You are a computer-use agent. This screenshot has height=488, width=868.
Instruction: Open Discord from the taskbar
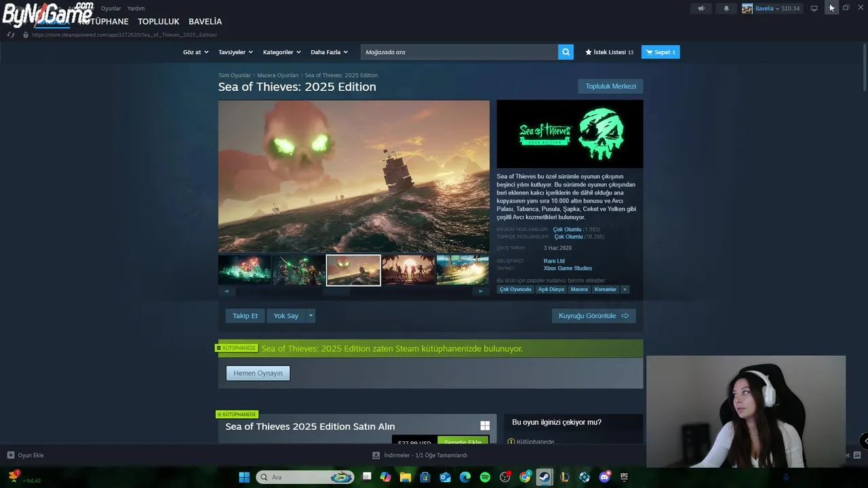[x=604, y=477]
